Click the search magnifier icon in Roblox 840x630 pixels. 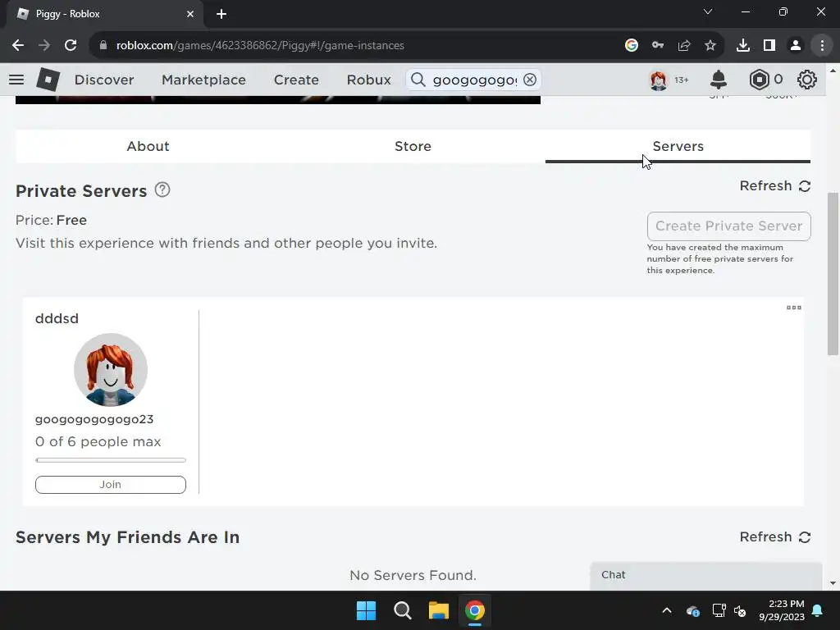(x=418, y=80)
